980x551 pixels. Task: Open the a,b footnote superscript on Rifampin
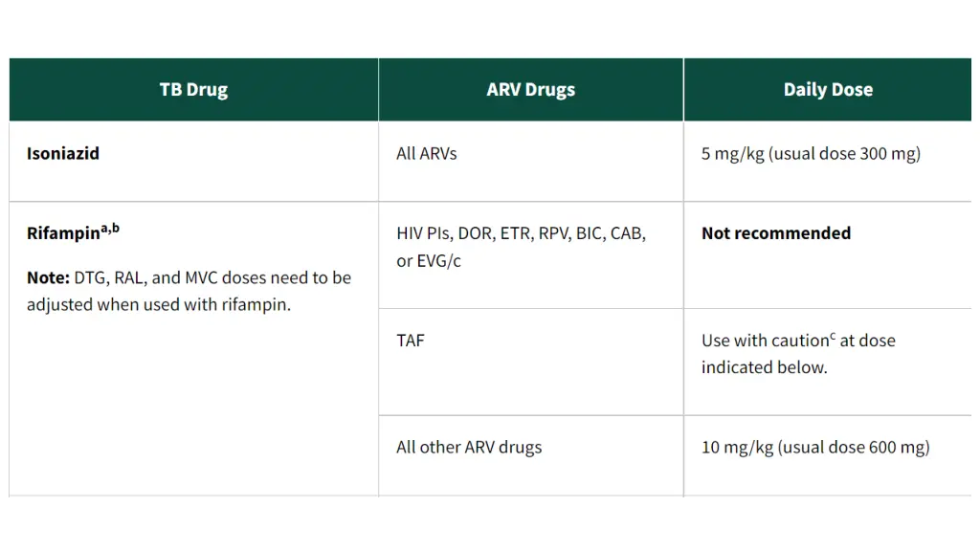[110, 229]
